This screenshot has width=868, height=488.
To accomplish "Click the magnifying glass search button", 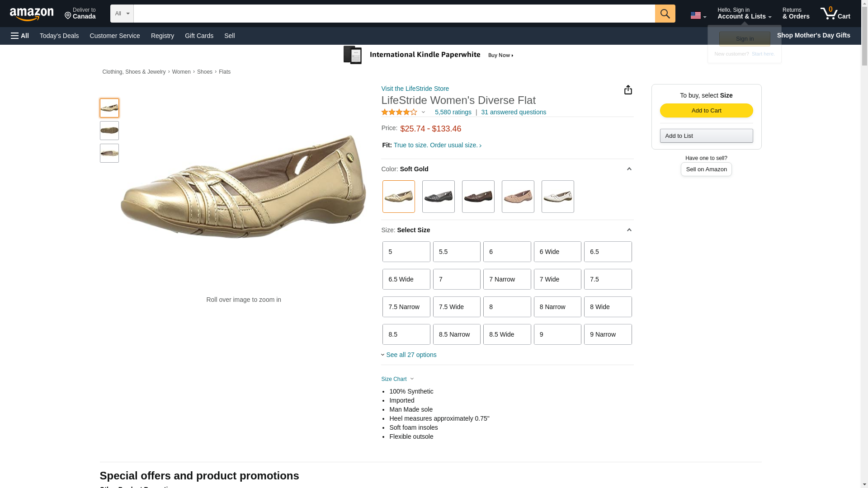I will 665,14.
